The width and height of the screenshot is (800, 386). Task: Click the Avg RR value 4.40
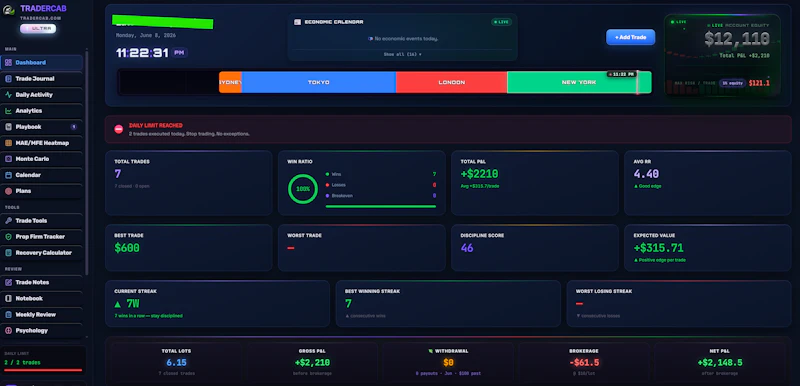(646, 174)
